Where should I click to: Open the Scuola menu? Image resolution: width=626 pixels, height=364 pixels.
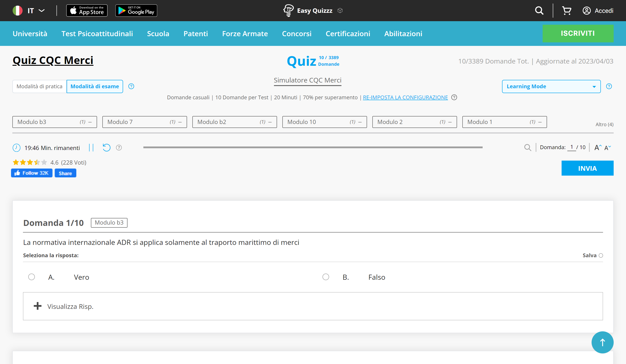pos(158,34)
